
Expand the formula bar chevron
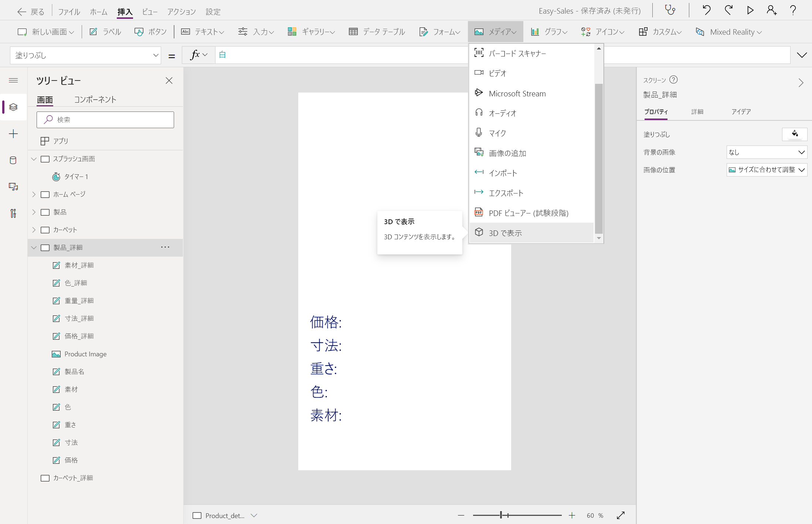pyautogui.click(x=802, y=55)
